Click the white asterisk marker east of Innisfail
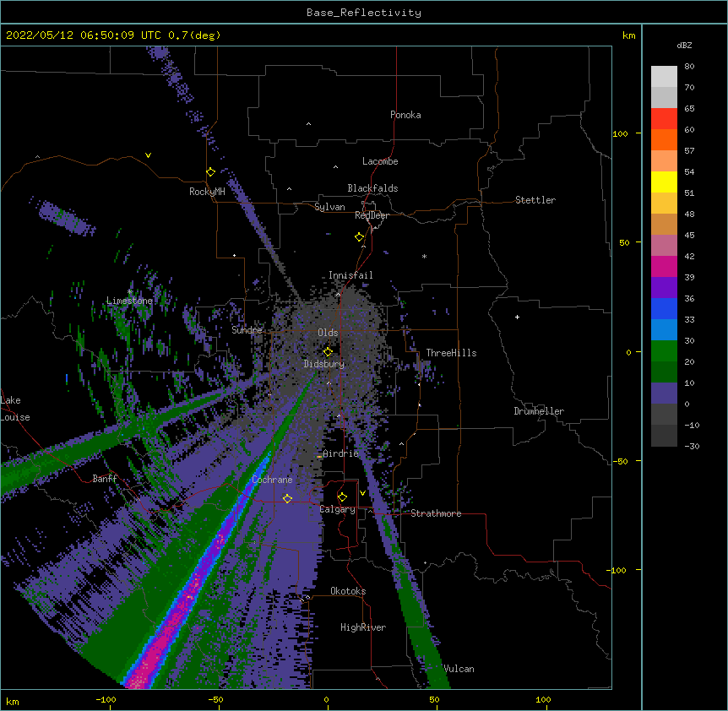 (424, 256)
